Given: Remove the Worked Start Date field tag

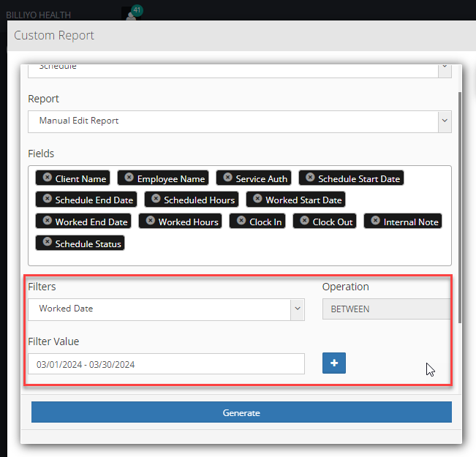Looking at the screenshot, I should point(257,199).
